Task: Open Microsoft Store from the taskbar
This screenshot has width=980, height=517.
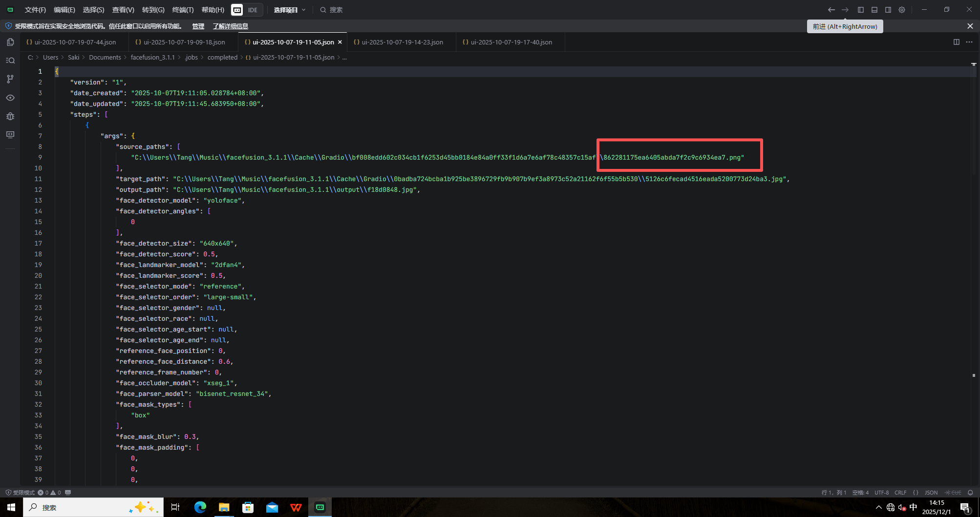Action: tap(248, 507)
